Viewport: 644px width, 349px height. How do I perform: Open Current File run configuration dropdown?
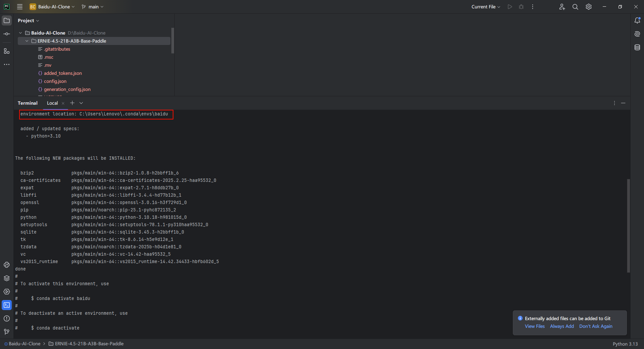pos(486,7)
